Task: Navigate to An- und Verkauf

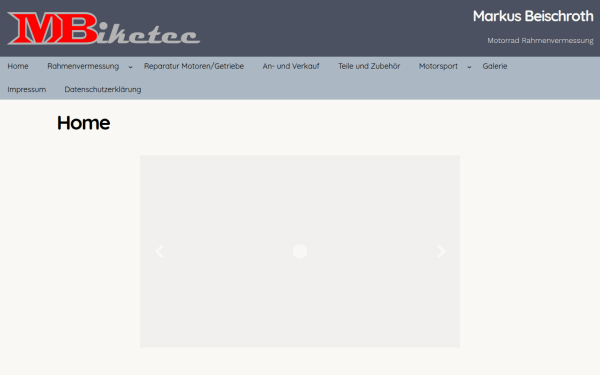Action: coord(291,66)
